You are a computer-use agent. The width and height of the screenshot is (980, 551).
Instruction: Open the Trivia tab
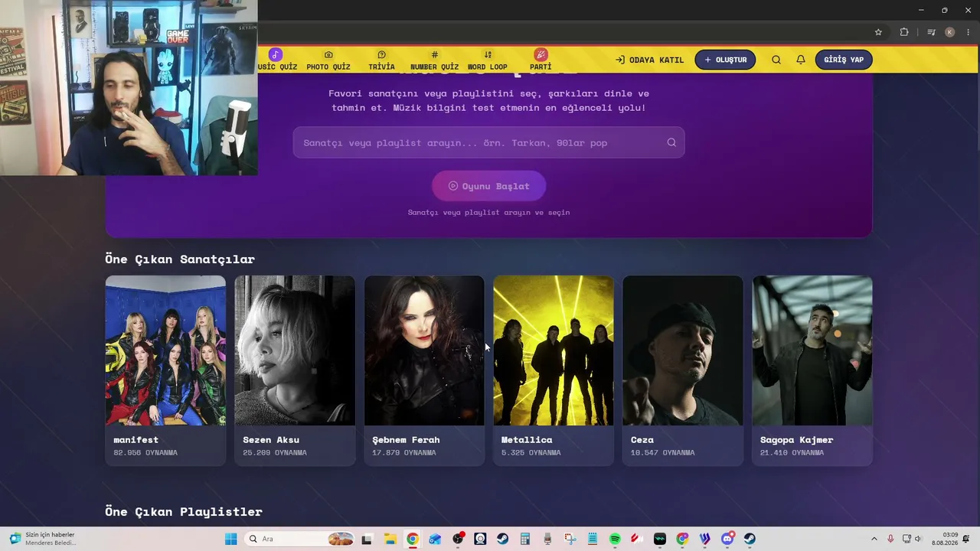(381, 60)
